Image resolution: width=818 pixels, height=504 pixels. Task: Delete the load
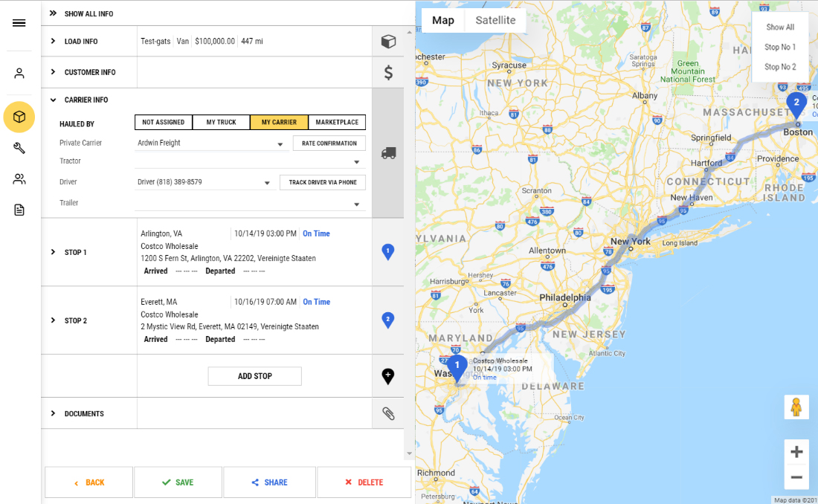click(x=364, y=482)
